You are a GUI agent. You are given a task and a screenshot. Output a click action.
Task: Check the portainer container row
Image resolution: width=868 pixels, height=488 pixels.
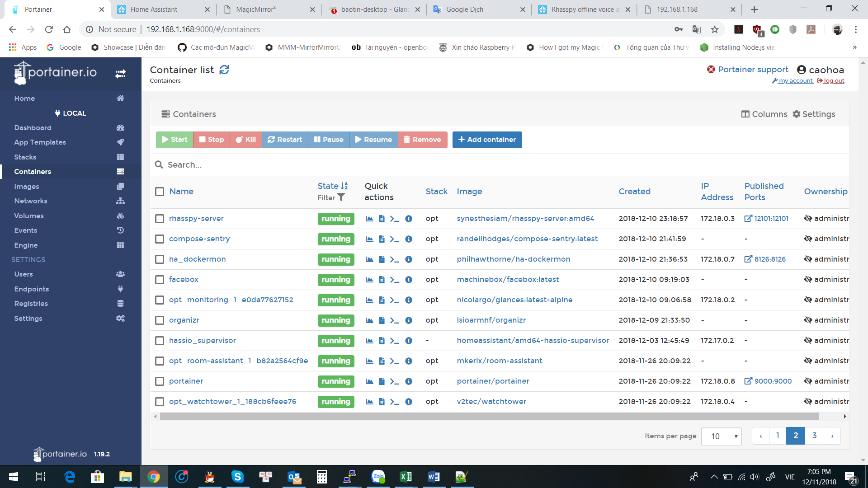159,381
